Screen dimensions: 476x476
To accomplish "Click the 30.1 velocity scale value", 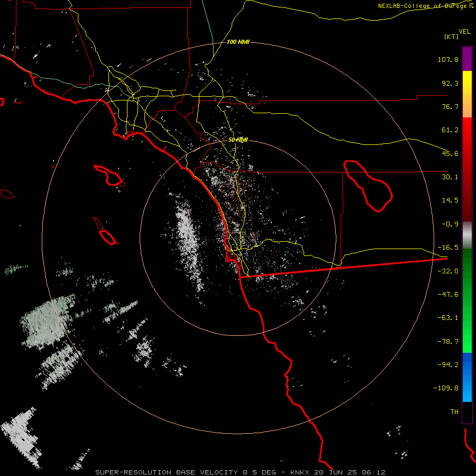I will 450,177.
